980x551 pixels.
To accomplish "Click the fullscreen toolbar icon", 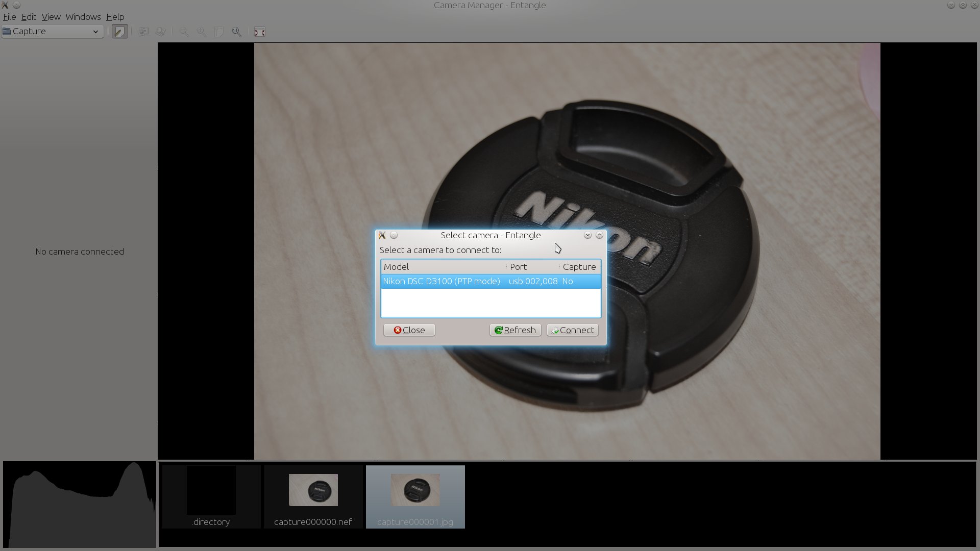I will point(260,32).
